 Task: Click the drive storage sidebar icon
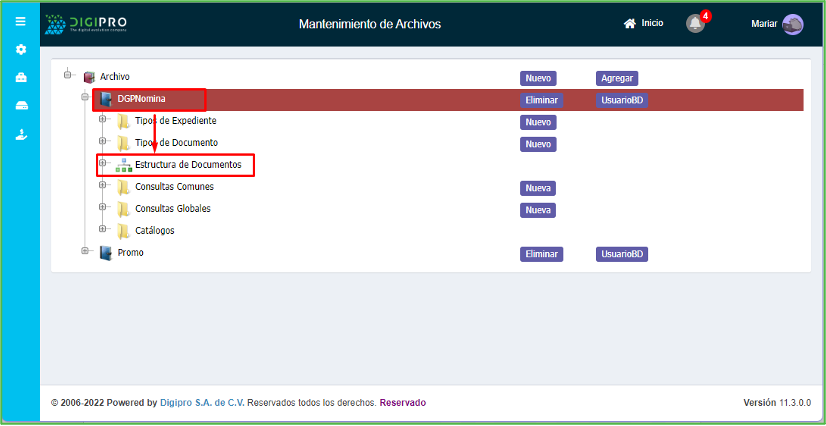coord(20,106)
